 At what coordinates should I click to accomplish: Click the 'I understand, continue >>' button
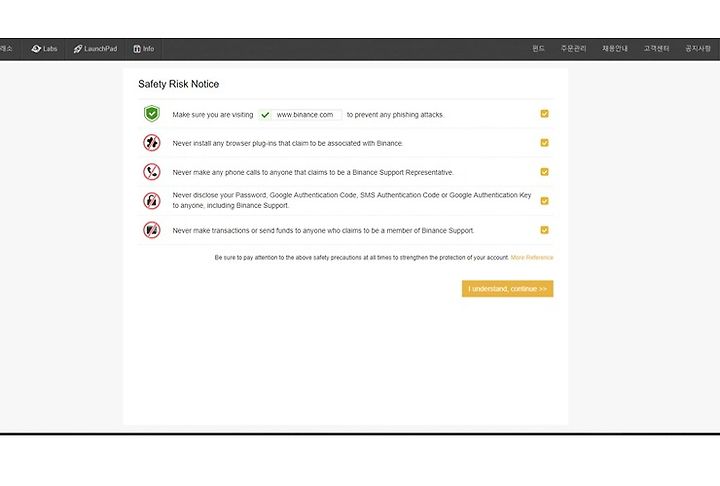[507, 288]
